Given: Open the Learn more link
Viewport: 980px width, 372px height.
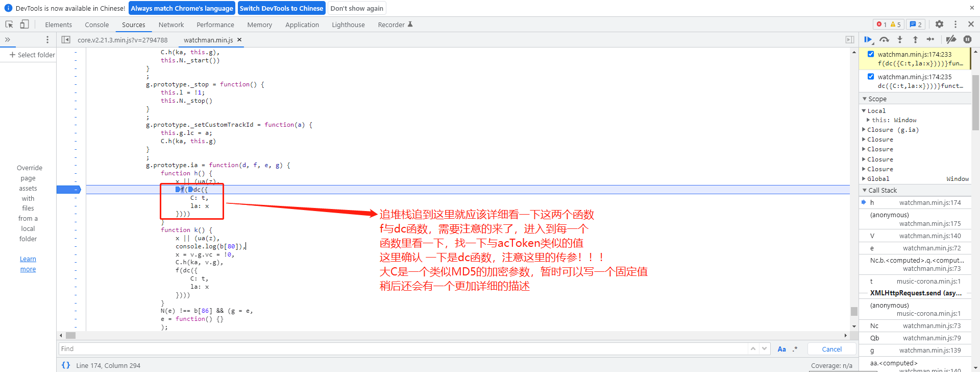Looking at the screenshot, I should (28, 264).
